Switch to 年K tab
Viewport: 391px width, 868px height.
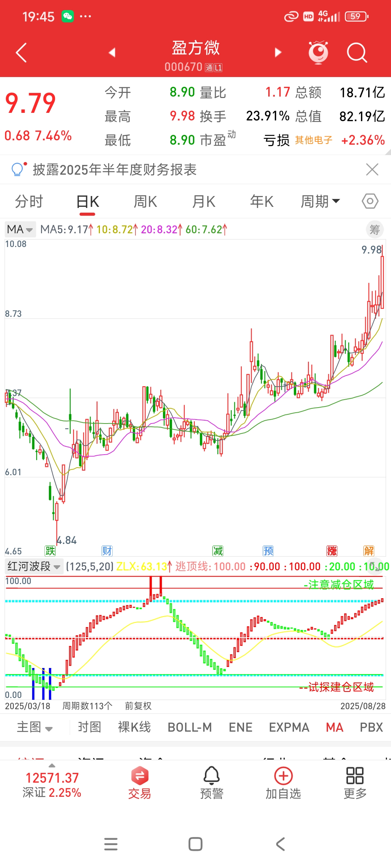pyautogui.click(x=262, y=201)
